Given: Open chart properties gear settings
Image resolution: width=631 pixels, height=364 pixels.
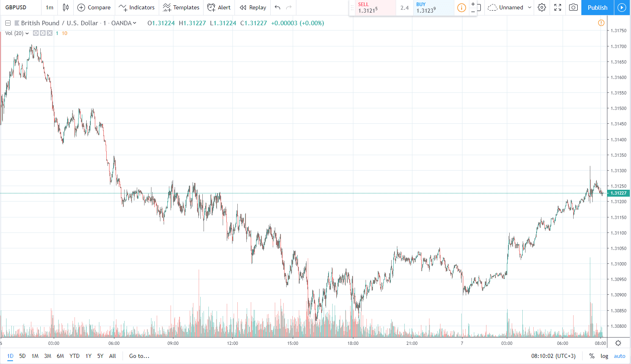Looking at the screenshot, I should (541, 7).
